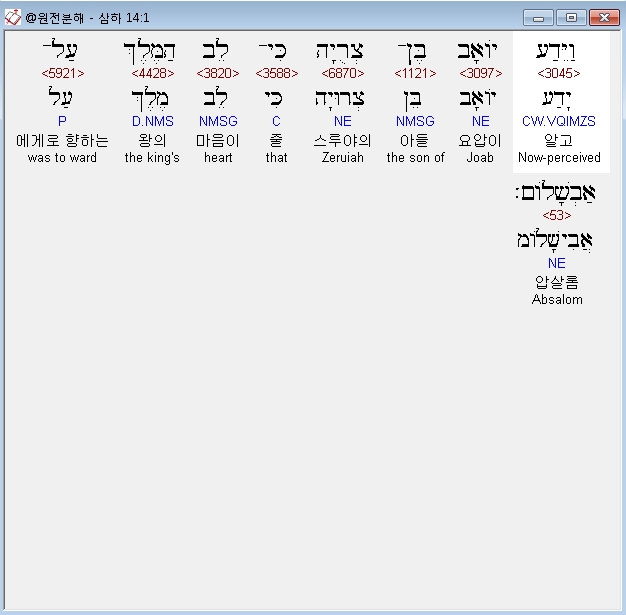Click Hebrew lemma below <5921>
626x615 pixels.
click(x=60, y=98)
